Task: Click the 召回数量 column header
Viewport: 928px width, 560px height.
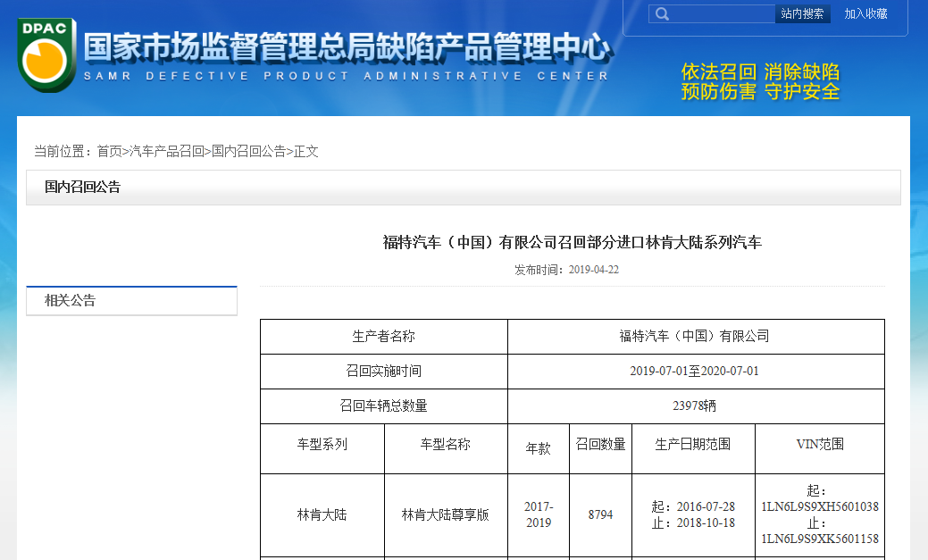Action: click(x=601, y=448)
